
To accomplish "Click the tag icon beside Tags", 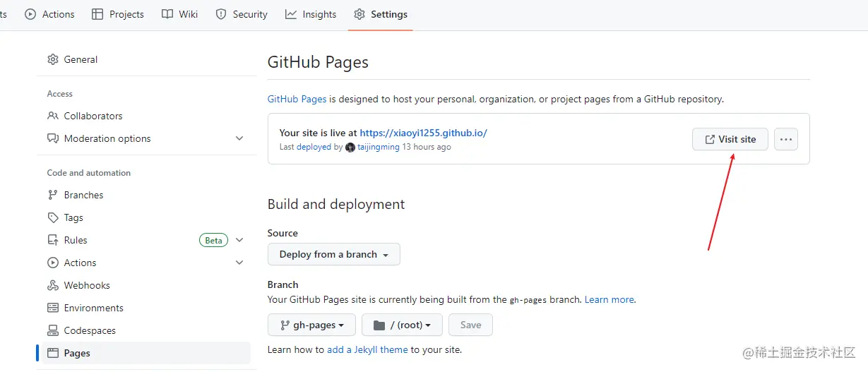I will [x=53, y=217].
